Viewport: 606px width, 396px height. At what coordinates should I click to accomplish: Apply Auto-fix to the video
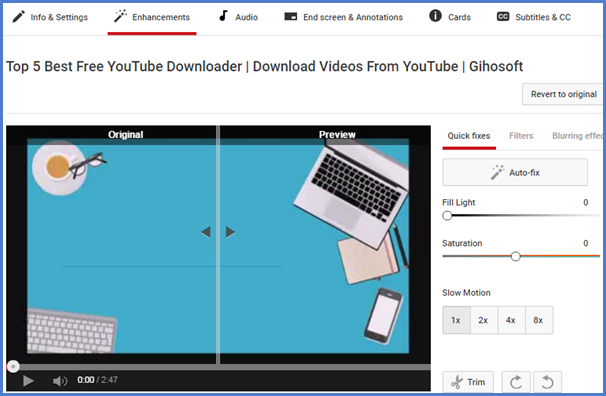[x=515, y=172]
